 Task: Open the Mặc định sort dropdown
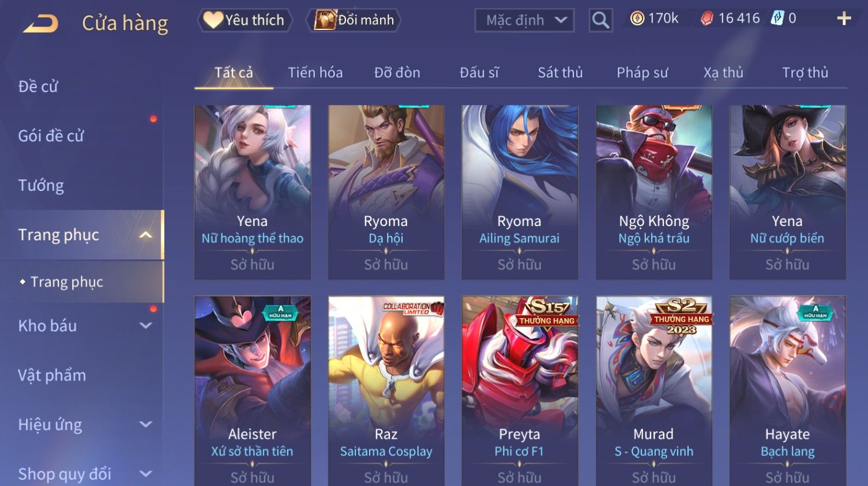pyautogui.click(x=524, y=21)
